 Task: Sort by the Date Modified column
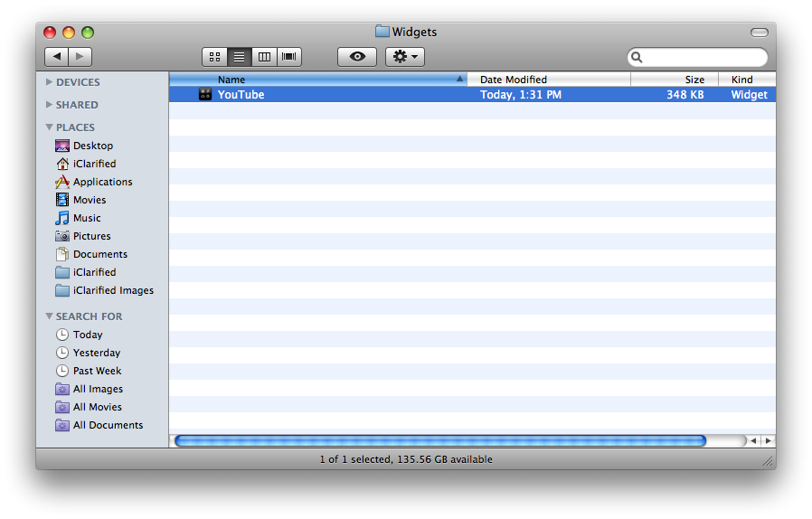549,80
